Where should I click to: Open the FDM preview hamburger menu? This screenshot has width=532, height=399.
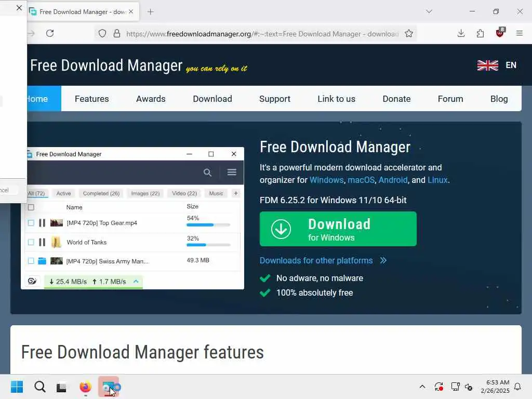click(232, 172)
